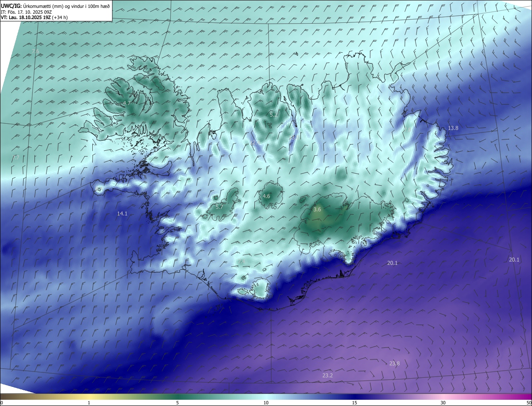Click the '10' tick on the color scale

click(x=266, y=403)
